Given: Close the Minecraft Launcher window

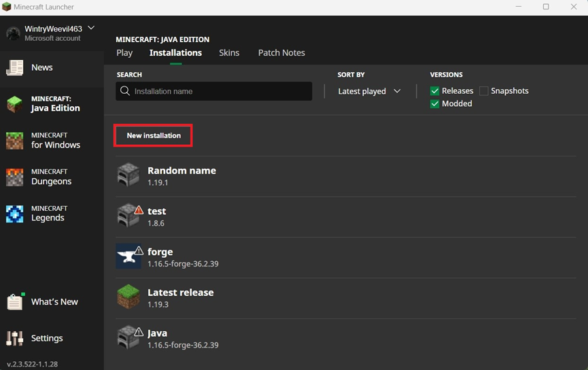Looking at the screenshot, I should coord(574,7).
